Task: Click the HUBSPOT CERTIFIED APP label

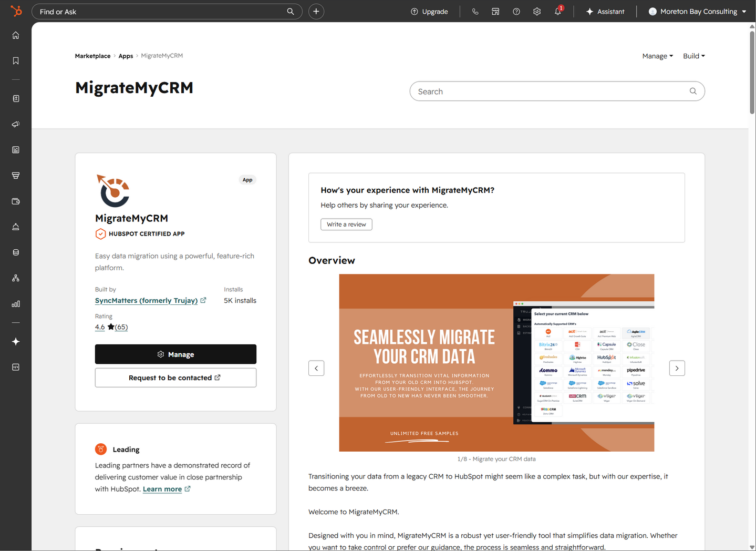Action: pos(147,234)
